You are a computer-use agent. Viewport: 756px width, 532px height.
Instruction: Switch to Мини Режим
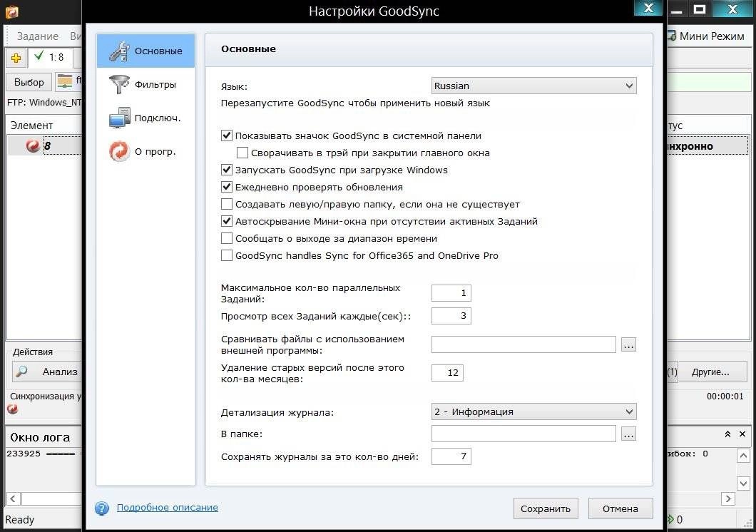[x=706, y=36]
